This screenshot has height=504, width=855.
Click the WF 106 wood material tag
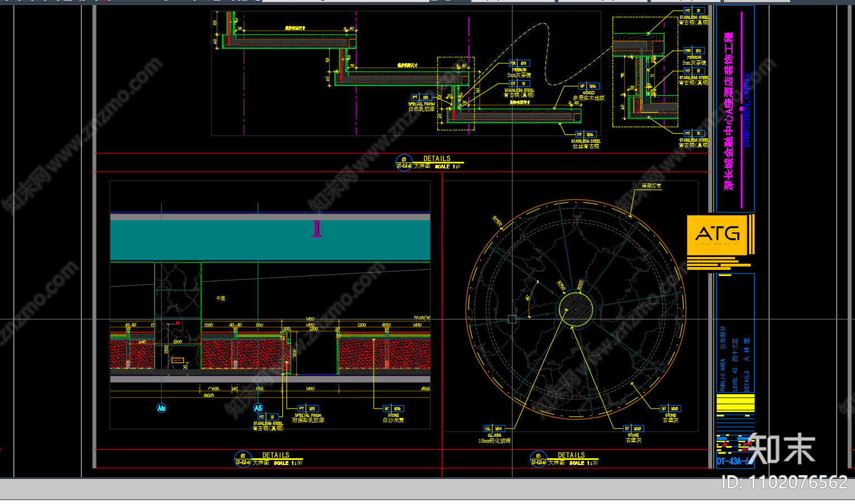(x=588, y=86)
